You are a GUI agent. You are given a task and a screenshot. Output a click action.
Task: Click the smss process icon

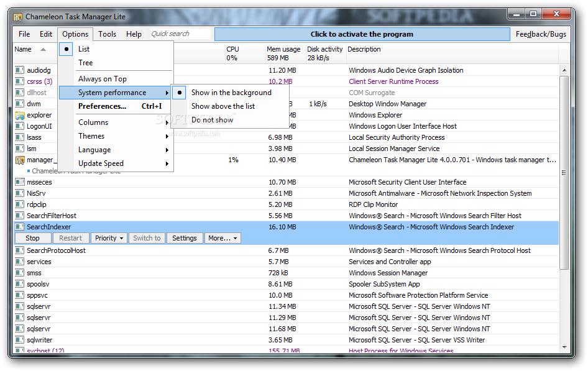pyautogui.click(x=19, y=273)
